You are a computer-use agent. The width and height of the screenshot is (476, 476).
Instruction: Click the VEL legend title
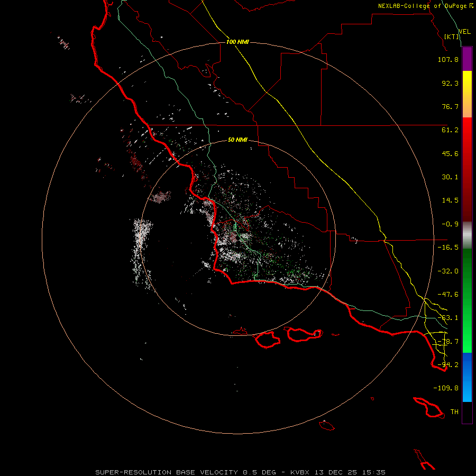point(464,32)
